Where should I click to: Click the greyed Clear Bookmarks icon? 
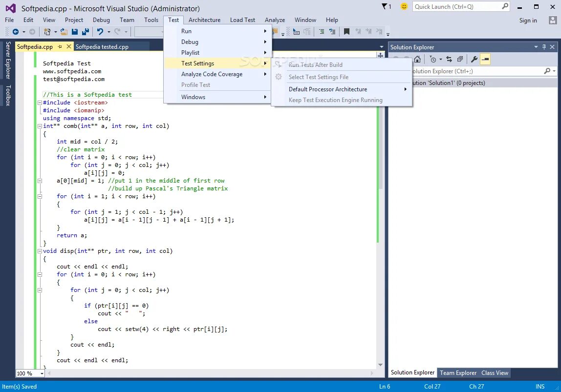point(379,32)
